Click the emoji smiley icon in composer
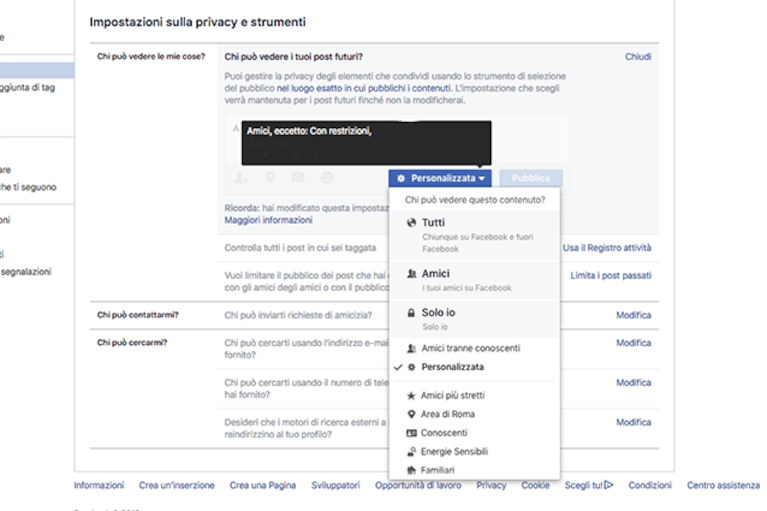The width and height of the screenshot is (767, 511). 327,178
